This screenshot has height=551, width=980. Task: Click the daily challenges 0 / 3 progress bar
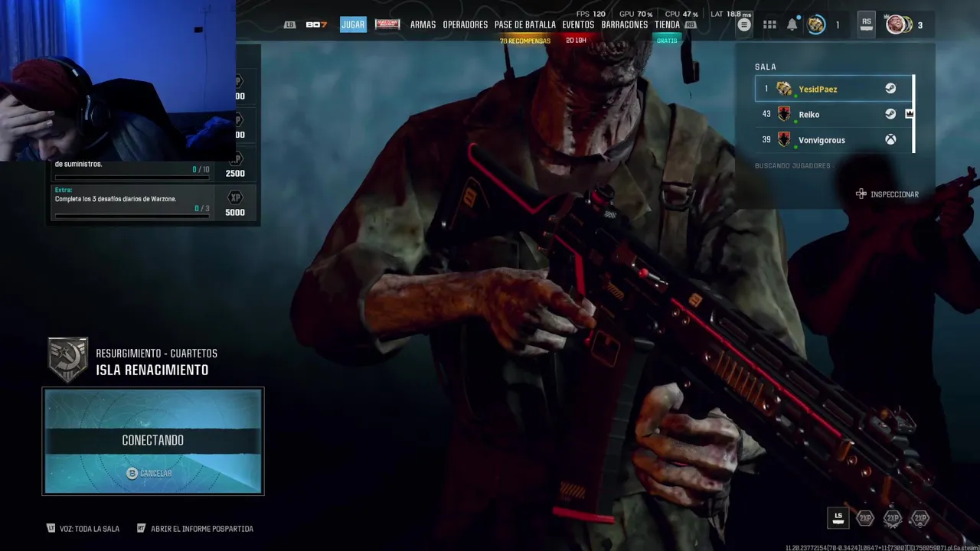(132, 217)
